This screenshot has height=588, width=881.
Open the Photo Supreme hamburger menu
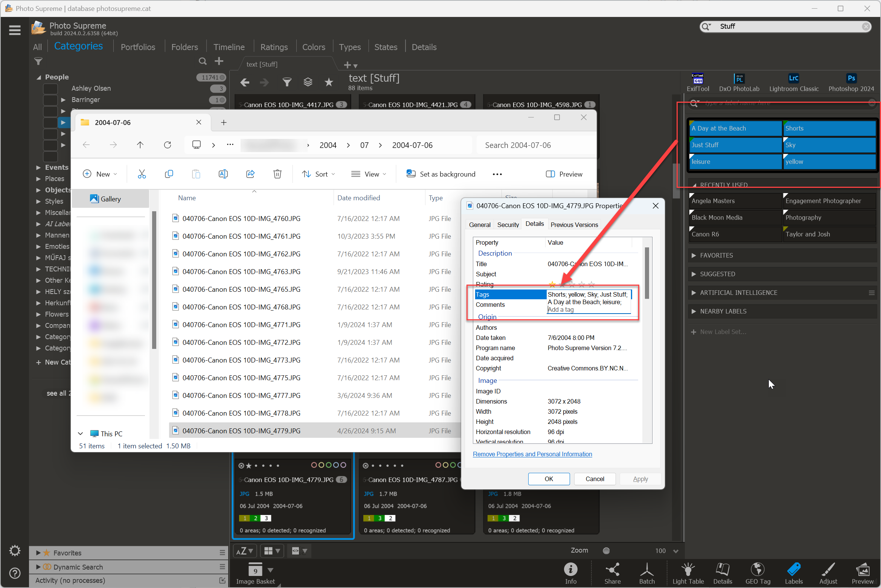click(x=15, y=30)
